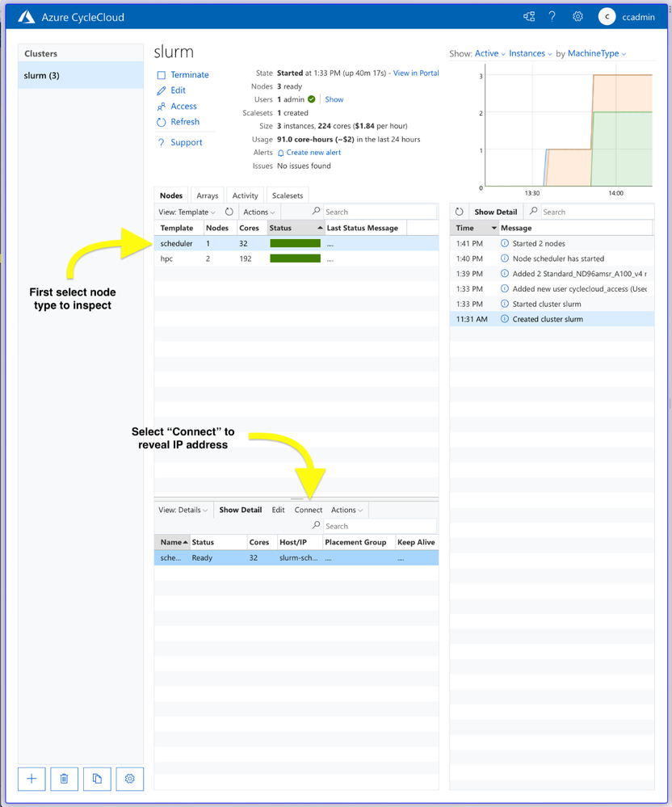Click the View in Portal link
Viewport: 672px width, 807px height.
click(x=416, y=73)
